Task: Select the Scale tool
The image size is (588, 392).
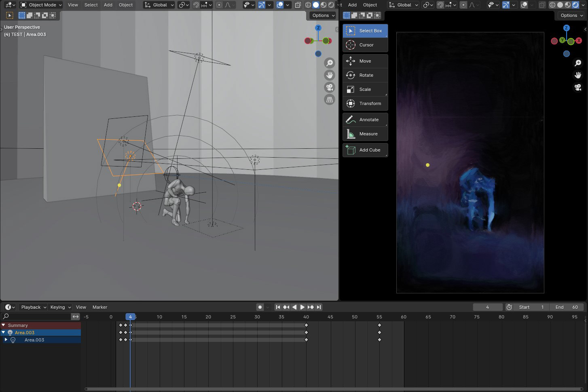Action: point(365,89)
